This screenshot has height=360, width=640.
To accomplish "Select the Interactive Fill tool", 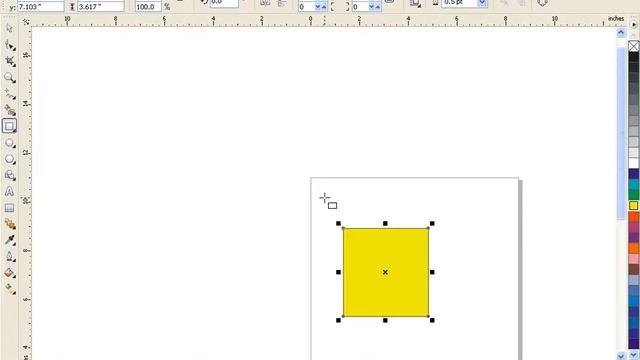I will click(x=9, y=289).
